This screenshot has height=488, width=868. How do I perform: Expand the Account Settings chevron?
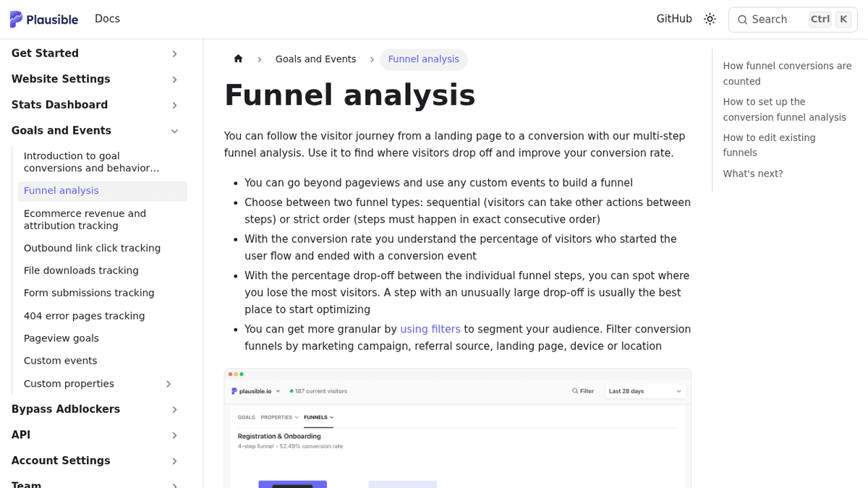[x=174, y=461]
